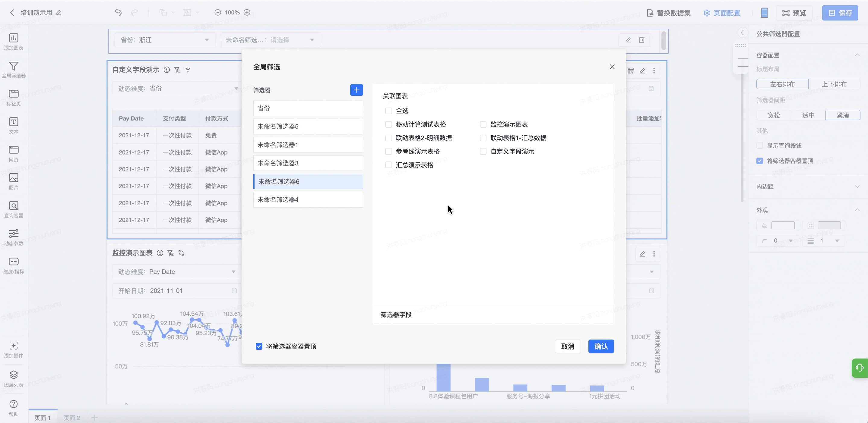The width and height of the screenshot is (868, 423).
Task: Redo the last action
Action: [x=135, y=12]
